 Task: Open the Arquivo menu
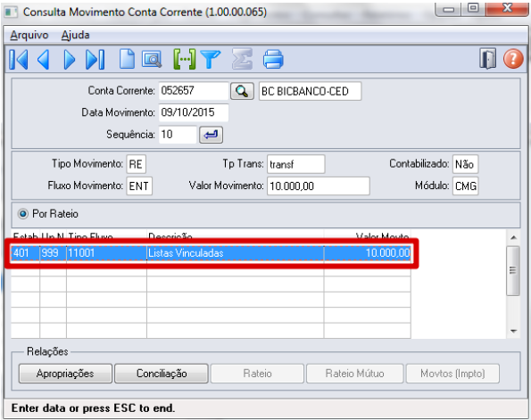click(29, 35)
